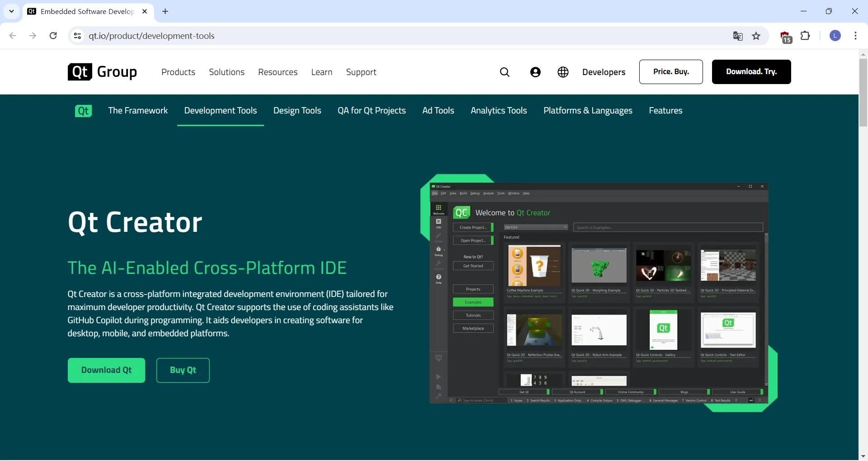Open the user account icon

pyautogui.click(x=535, y=72)
